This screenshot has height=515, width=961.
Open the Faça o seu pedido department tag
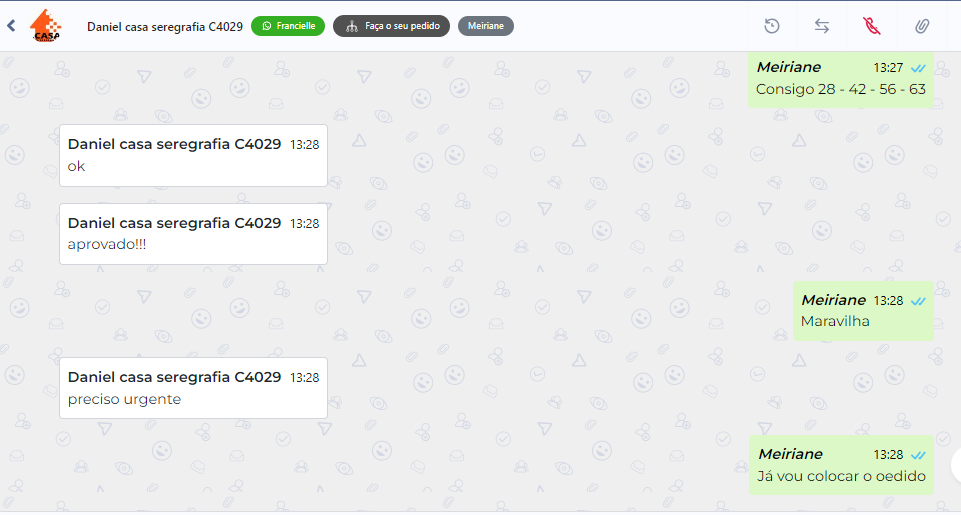point(391,26)
